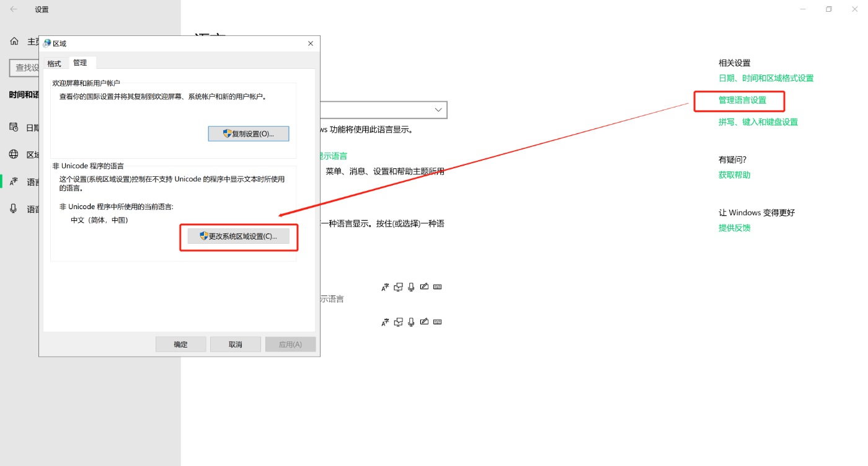Select the 管理 tab
Viewport: 868px width, 466px height.
click(80, 63)
